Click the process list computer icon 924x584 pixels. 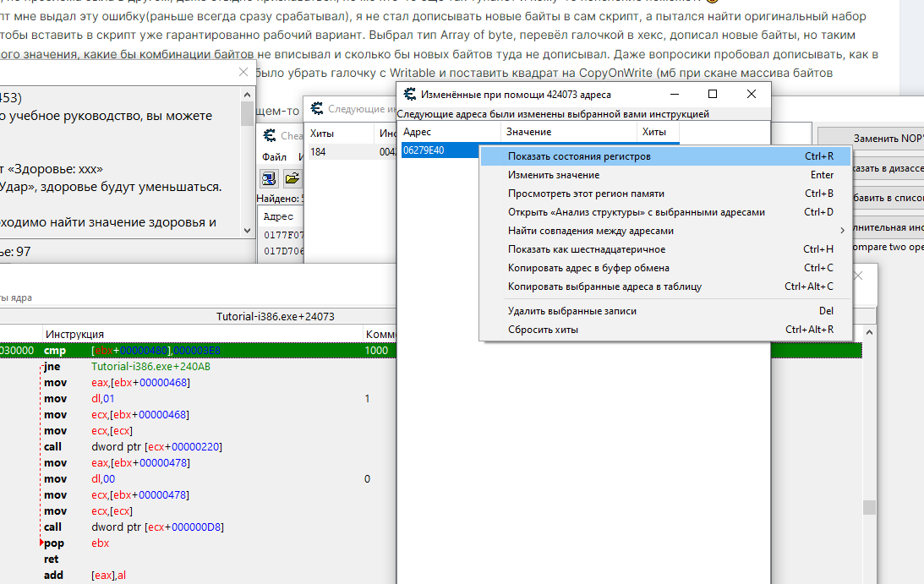pos(270,177)
